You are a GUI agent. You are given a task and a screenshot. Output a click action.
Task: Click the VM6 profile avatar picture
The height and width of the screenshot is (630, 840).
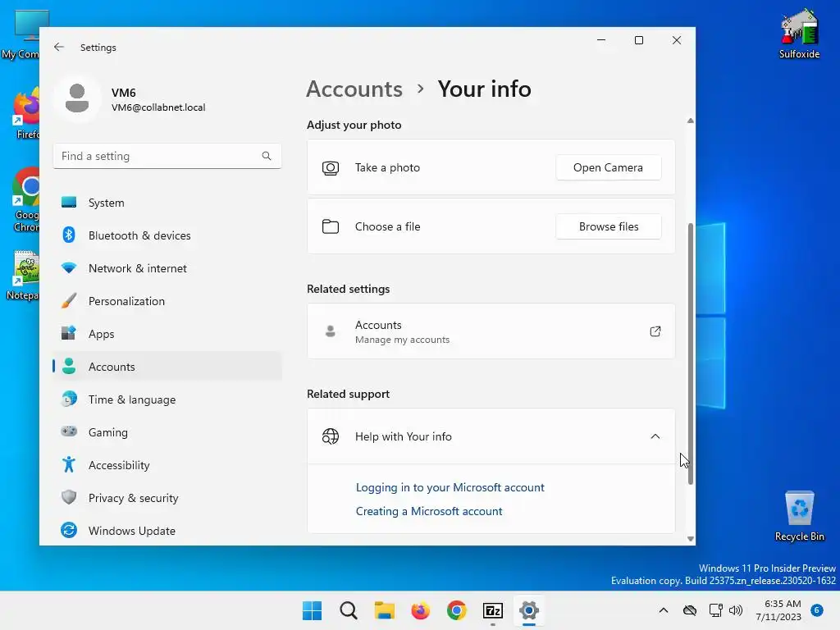coord(77,98)
